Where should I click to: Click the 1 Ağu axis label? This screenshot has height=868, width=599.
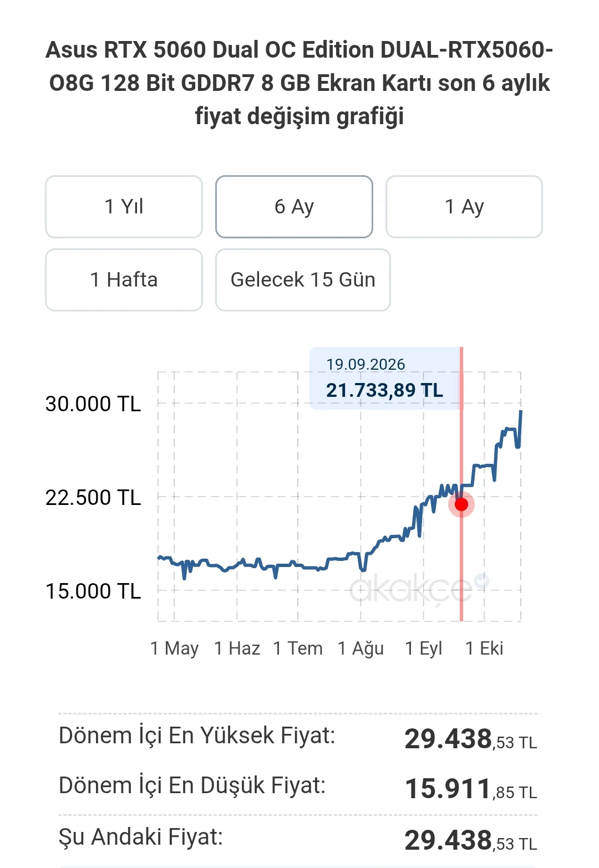coord(361,649)
